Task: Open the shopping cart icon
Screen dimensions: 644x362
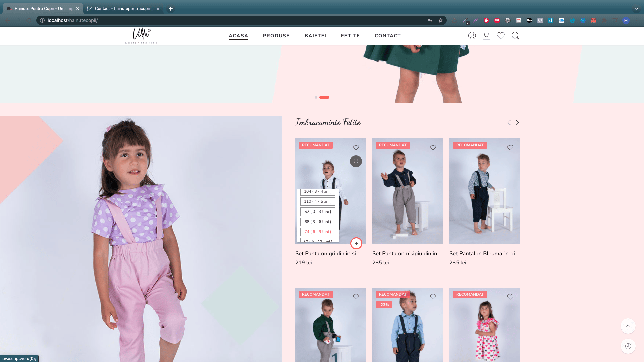Action: pyautogui.click(x=486, y=36)
